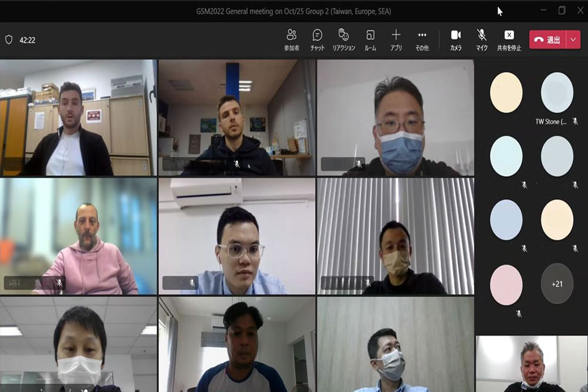Expand the arrow next to 退出
Viewport: 588px width, 392px height.
coord(573,40)
